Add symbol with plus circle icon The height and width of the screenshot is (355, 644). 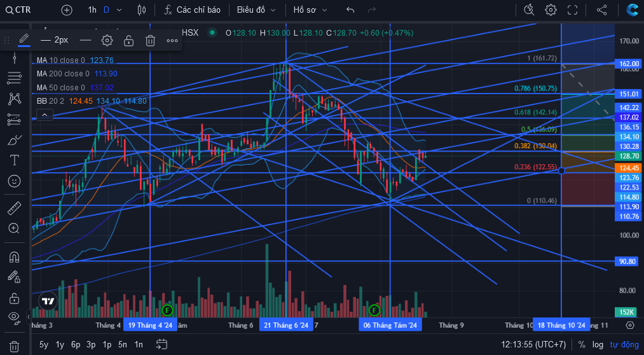(67, 10)
